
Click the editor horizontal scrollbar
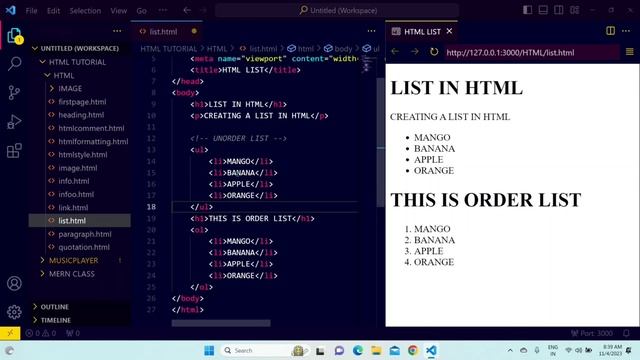221,323
